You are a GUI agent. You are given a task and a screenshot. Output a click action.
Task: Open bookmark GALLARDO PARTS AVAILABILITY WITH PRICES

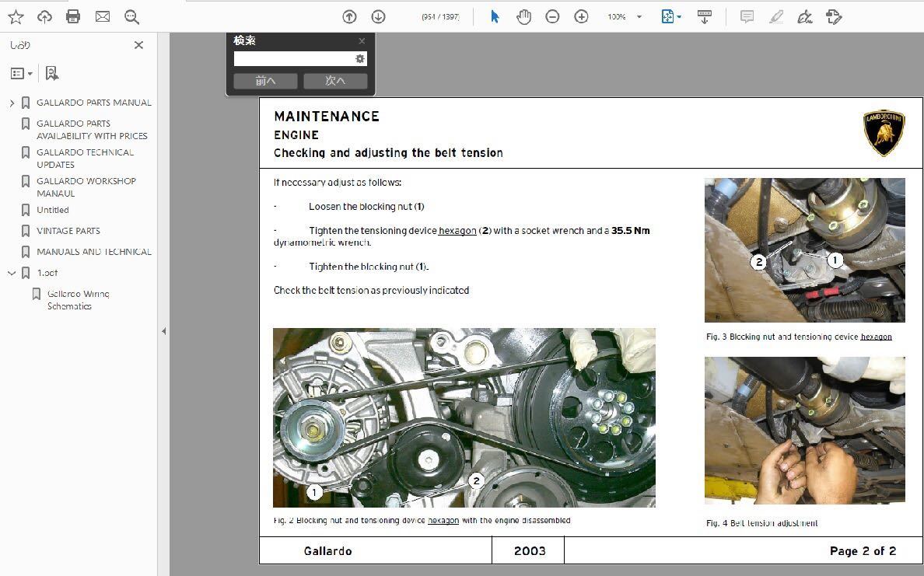pos(92,130)
